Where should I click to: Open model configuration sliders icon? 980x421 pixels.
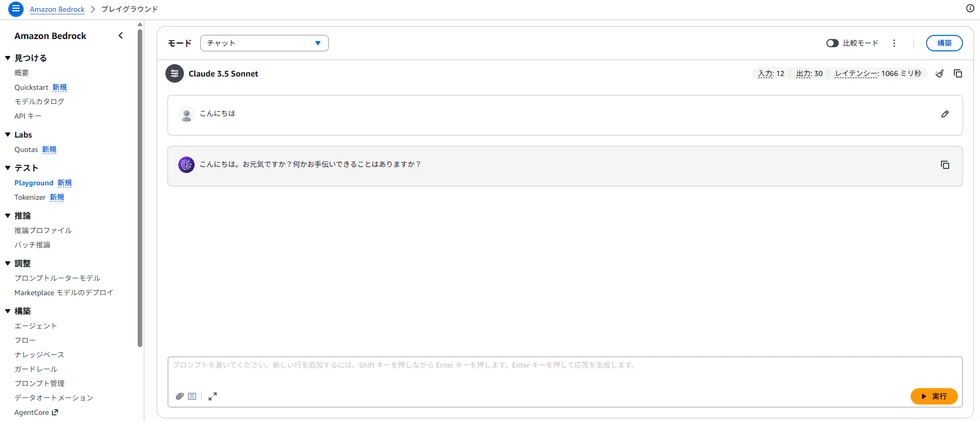coord(175,73)
